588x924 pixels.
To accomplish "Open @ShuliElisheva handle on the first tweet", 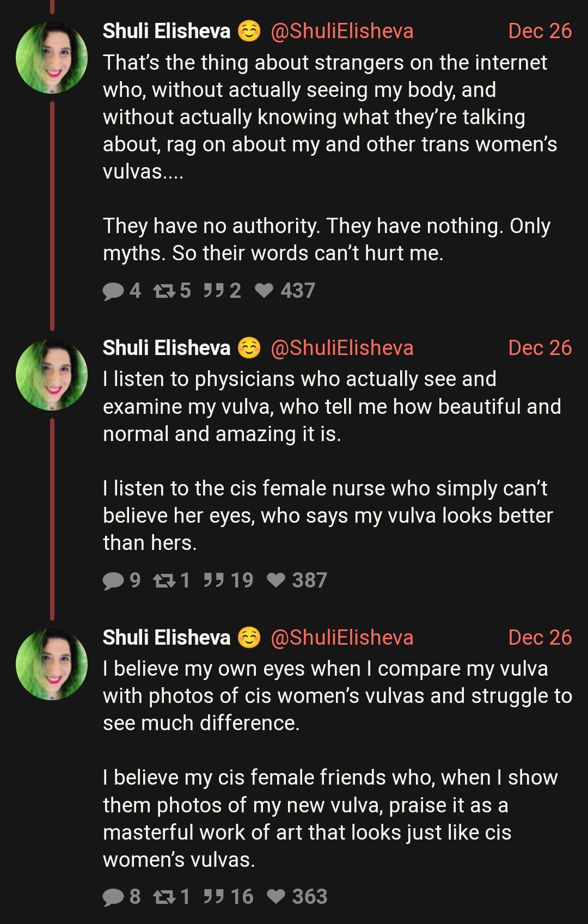I will (342, 31).
